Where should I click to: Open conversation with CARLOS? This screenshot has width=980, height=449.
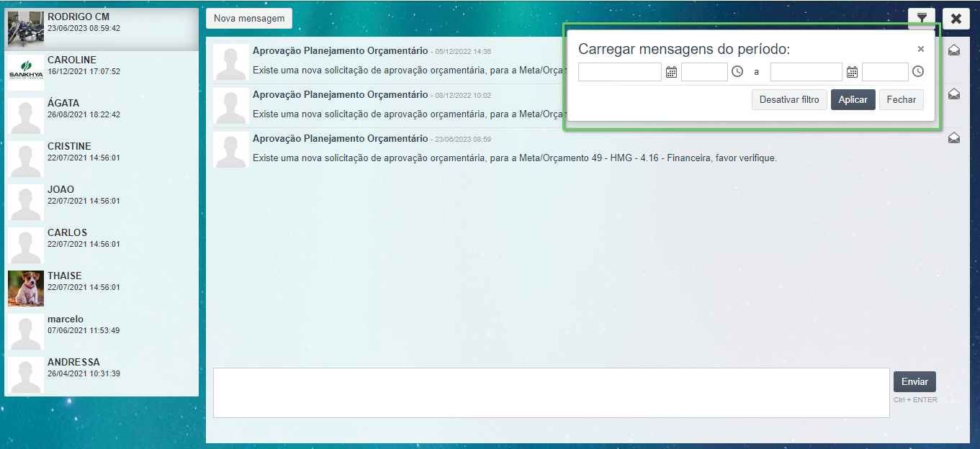(x=102, y=245)
